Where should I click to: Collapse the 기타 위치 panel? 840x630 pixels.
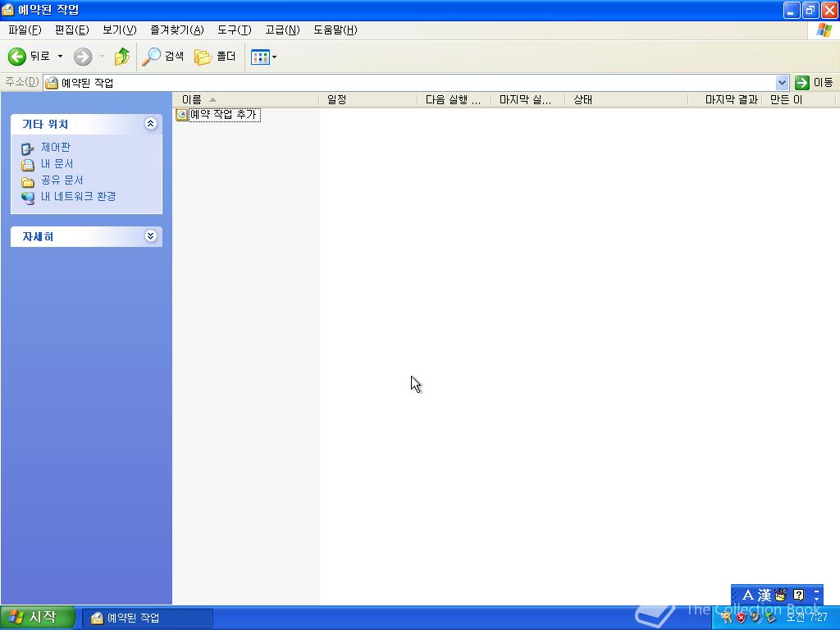151,124
